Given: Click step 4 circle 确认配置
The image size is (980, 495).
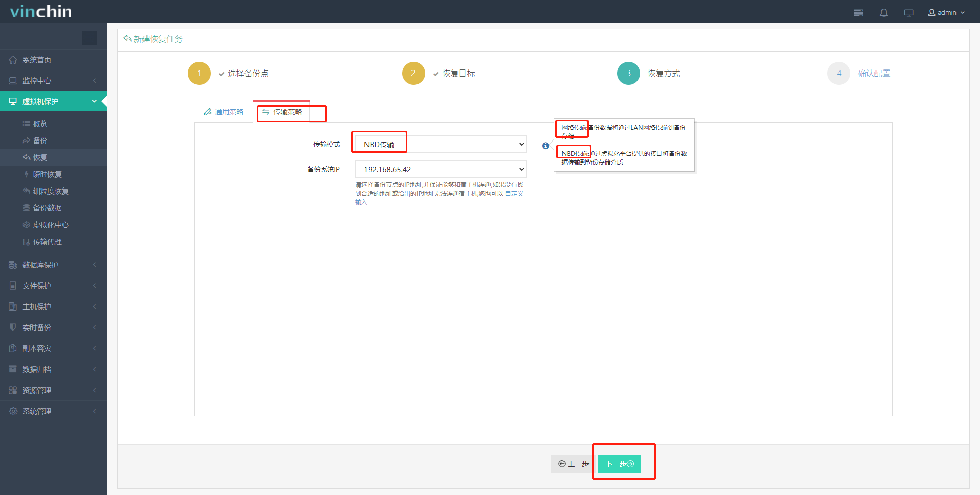Looking at the screenshot, I should pyautogui.click(x=839, y=73).
